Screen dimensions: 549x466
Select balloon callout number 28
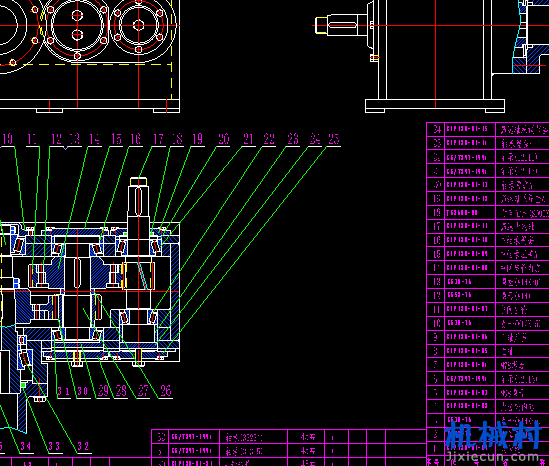coord(121,391)
